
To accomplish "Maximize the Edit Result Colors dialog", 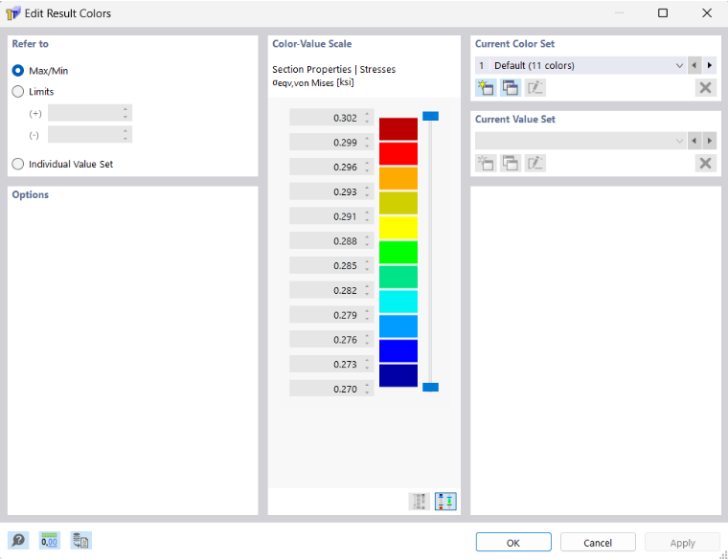I will pos(663,13).
